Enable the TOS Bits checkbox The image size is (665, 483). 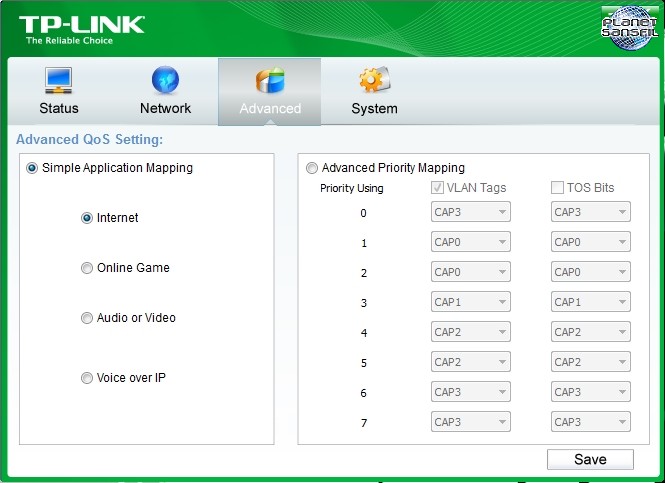[x=557, y=187]
